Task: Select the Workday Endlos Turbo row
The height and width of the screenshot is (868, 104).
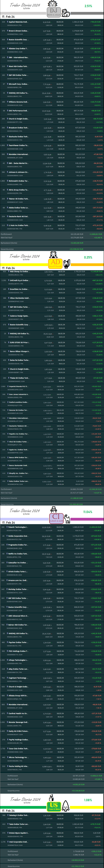Action: pos(52,591)
